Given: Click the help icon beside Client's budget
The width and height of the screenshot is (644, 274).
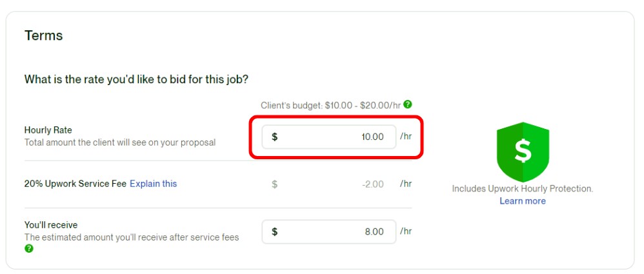Looking at the screenshot, I should tap(407, 104).
